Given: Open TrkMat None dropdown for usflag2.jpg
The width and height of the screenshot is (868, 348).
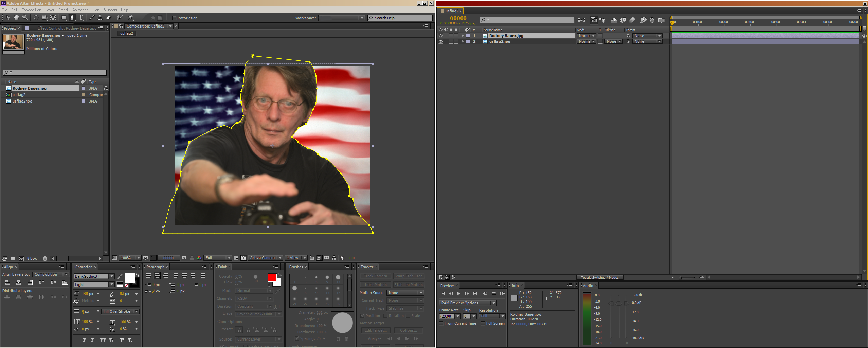Looking at the screenshot, I should point(614,41).
